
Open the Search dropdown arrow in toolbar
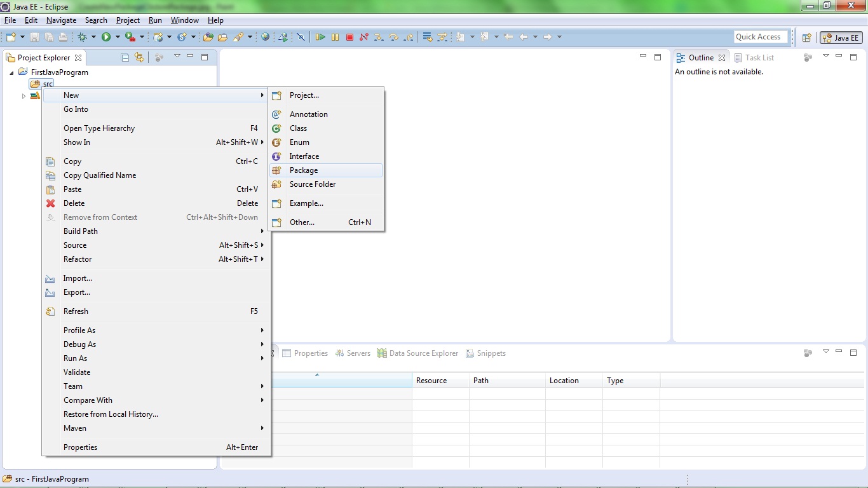point(250,37)
